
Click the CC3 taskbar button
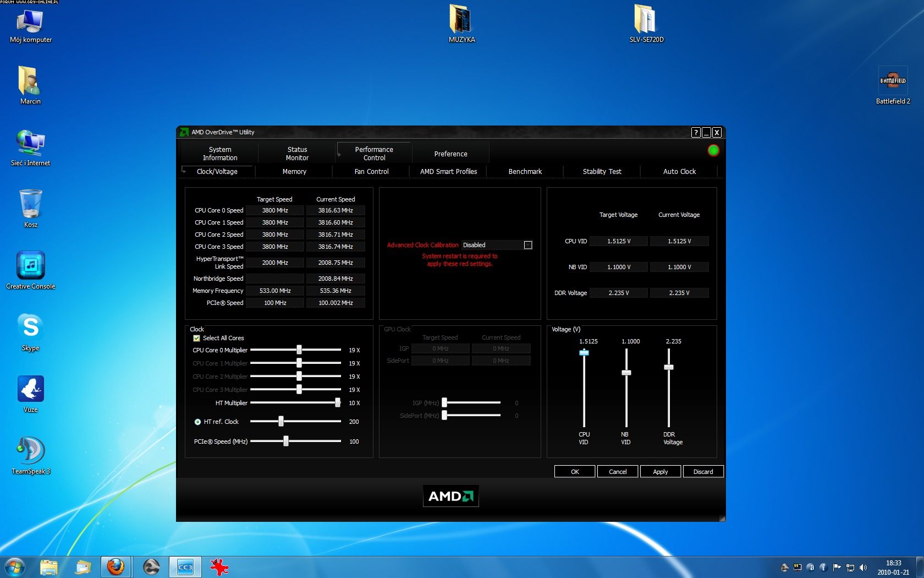tap(185, 567)
